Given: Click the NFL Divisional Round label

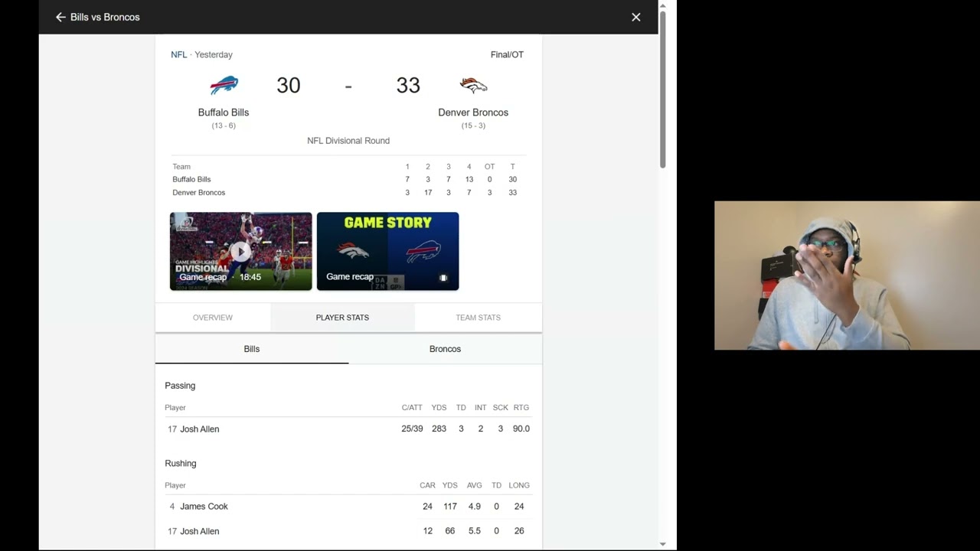Looking at the screenshot, I should [348, 141].
